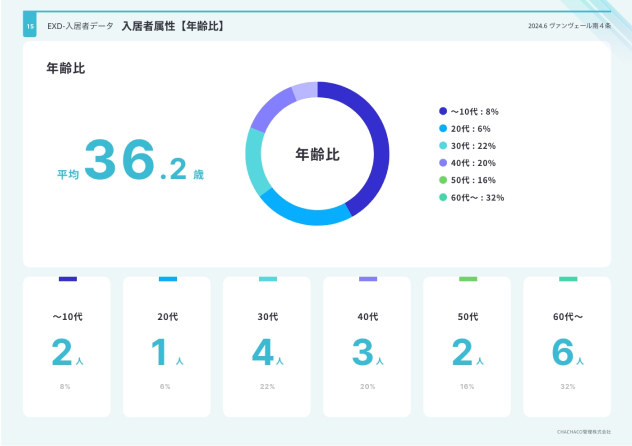
Task: Click the page number 15 badge
Action: click(x=30, y=26)
